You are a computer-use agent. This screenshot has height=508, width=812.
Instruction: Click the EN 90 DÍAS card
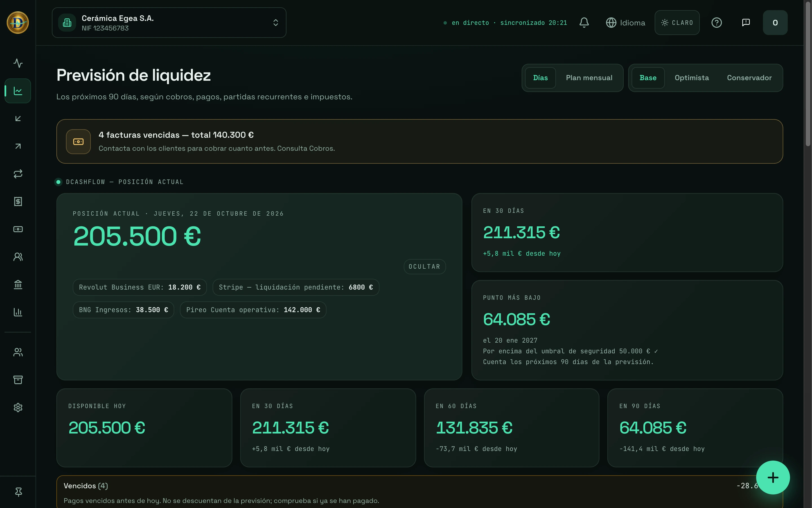pos(695,428)
